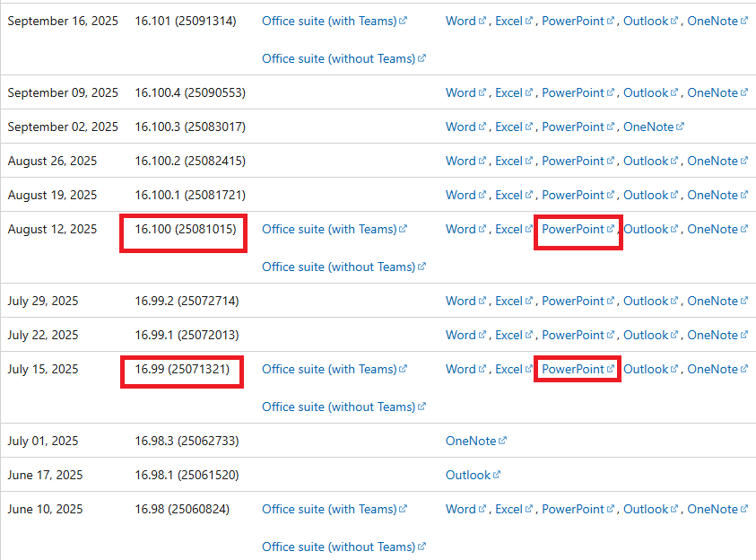Viewport: 756px width, 560px height.
Task: Open Outlook link for June 17, 2025
Action: pos(473,475)
